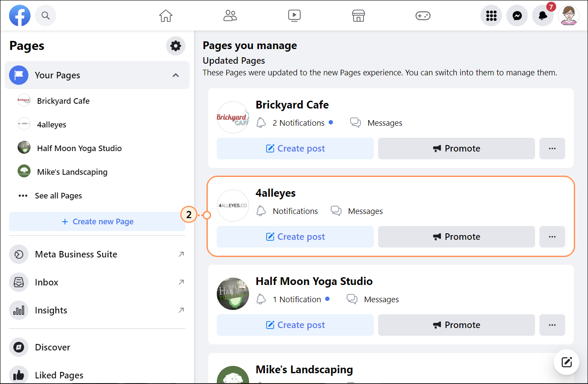Image resolution: width=588 pixels, height=384 pixels.
Task: Click floating new message compose icon
Action: tap(566, 362)
